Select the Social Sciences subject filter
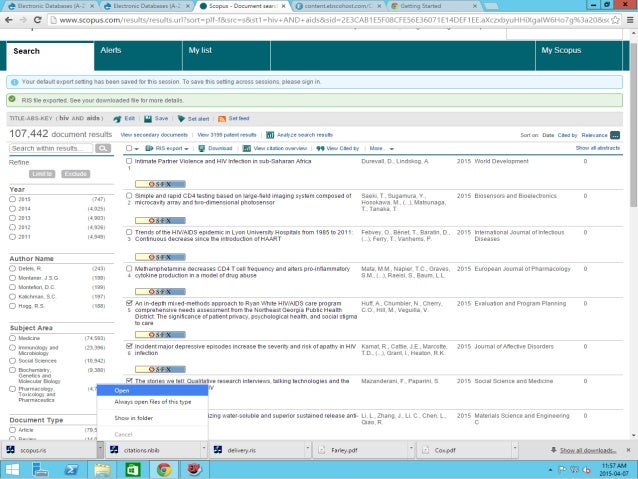The height and width of the screenshot is (479, 638). point(12,361)
